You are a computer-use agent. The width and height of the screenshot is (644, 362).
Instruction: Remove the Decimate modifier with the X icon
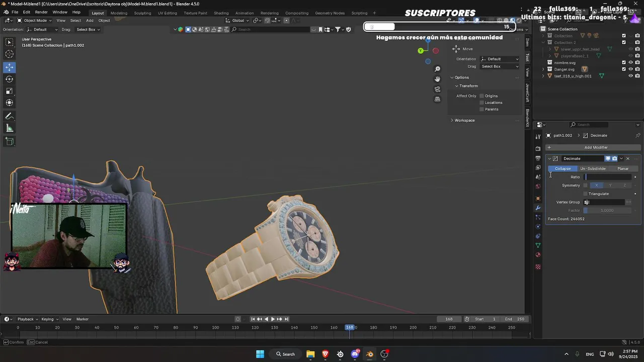point(627,158)
